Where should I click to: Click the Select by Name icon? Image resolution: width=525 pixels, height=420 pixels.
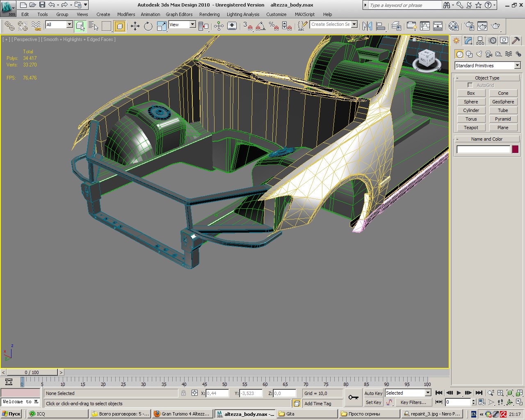pyautogui.click(x=94, y=26)
